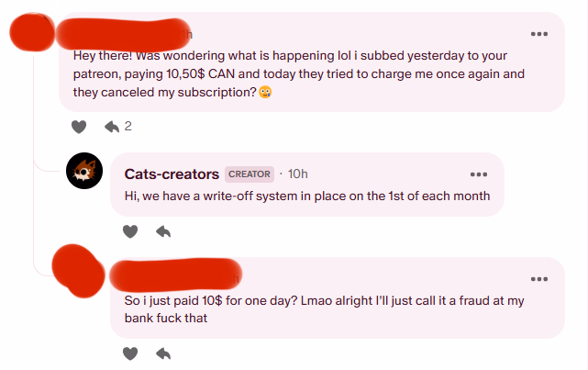Open more options on the Cats-creators reply
Viewport: 588px width, 370px height.
point(478,174)
